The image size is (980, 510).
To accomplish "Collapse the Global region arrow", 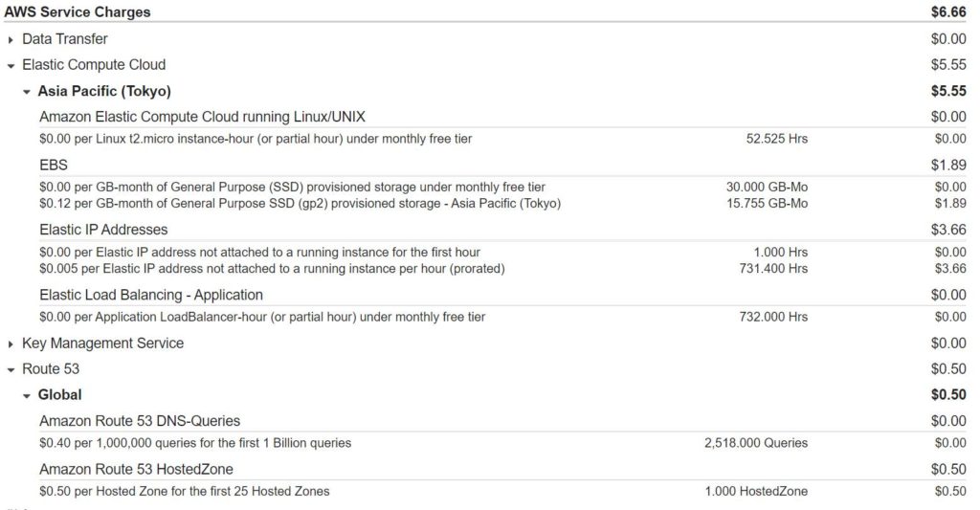I will pos(27,395).
